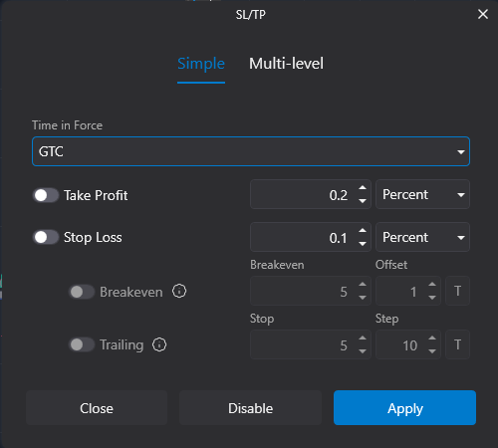Image resolution: width=498 pixels, height=448 pixels.
Task: Enable the Take Profit toggle
Action: (46, 195)
